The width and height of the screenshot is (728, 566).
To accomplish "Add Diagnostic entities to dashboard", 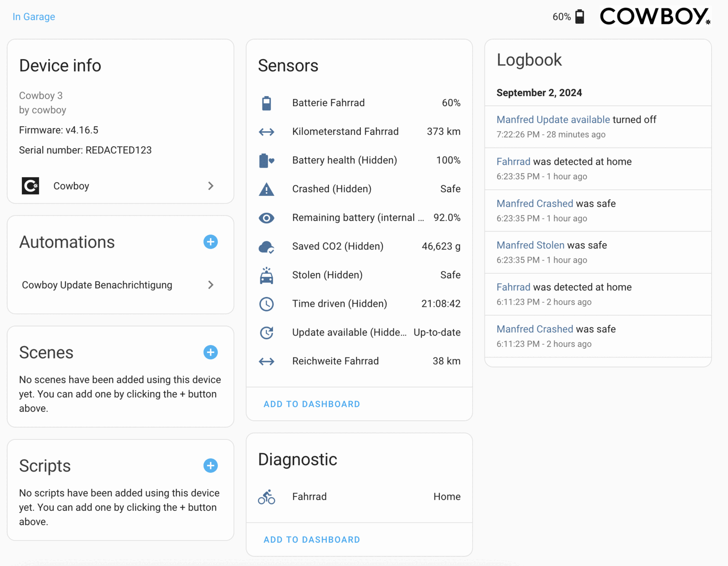I will [x=312, y=540].
